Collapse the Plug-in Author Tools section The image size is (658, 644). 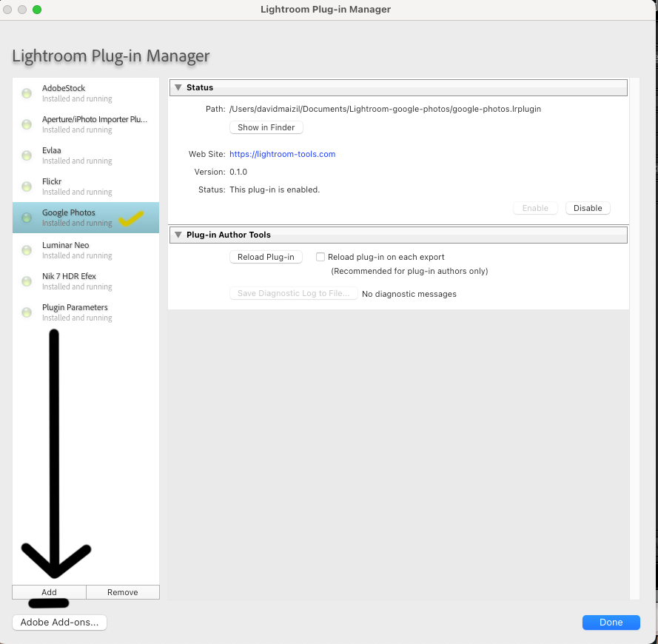(x=178, y=235)
